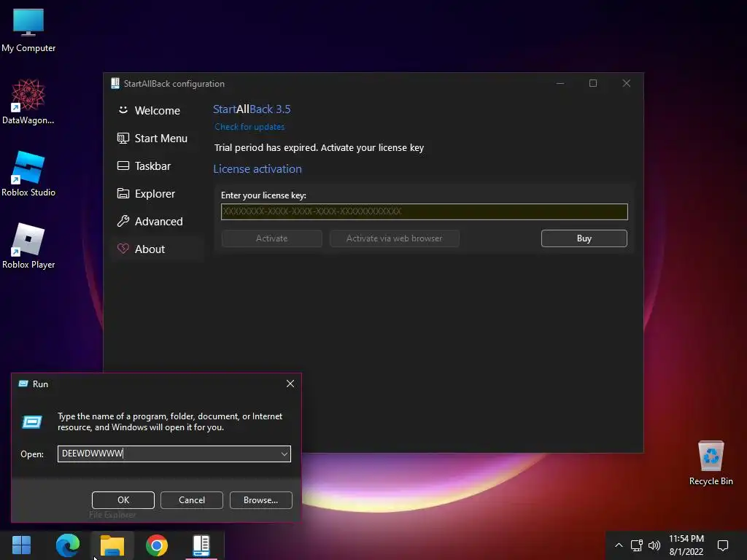Cancel the Run dialog
Viewport: 747px width, 560px height.
coord(192,500)
